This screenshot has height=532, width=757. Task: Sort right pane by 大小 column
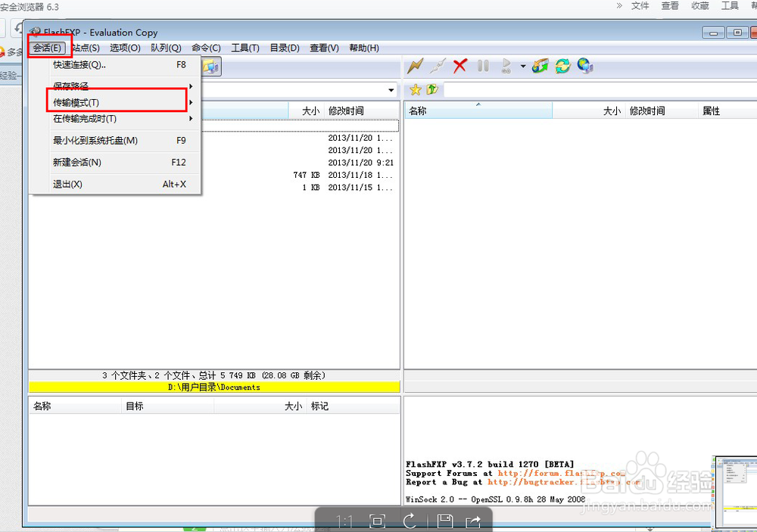click(588, 110)
